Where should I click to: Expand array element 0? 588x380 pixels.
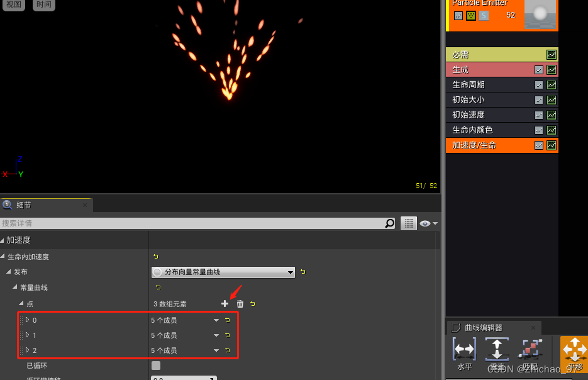click(x=28, y=320)
